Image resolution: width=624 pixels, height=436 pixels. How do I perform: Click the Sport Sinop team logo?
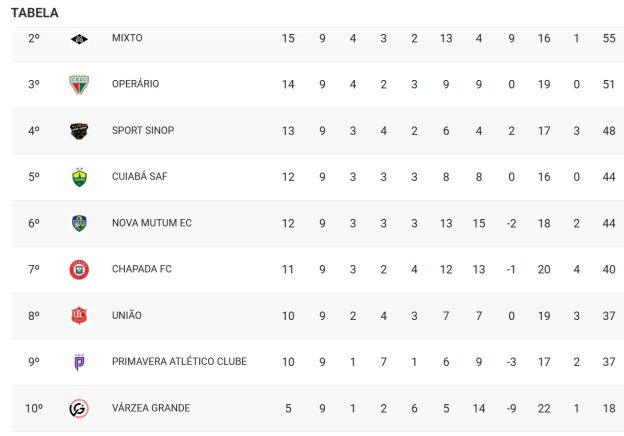(x=80, y=130)
